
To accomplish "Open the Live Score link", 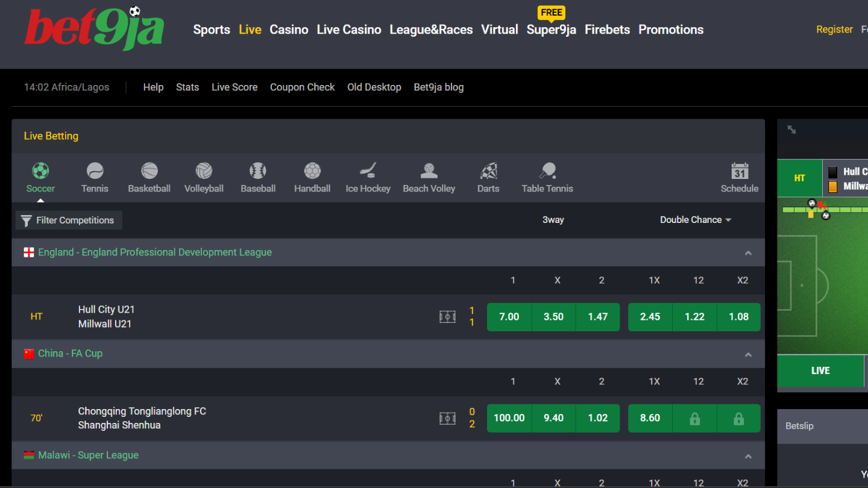I will click(x=234, y=87).
